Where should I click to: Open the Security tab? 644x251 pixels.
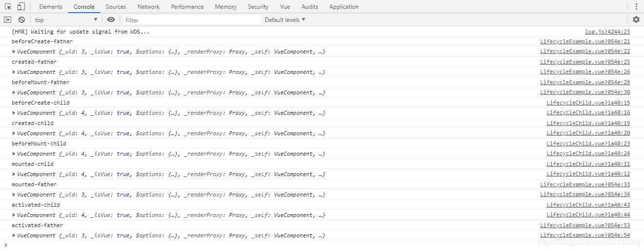click(x=258, y=7)
